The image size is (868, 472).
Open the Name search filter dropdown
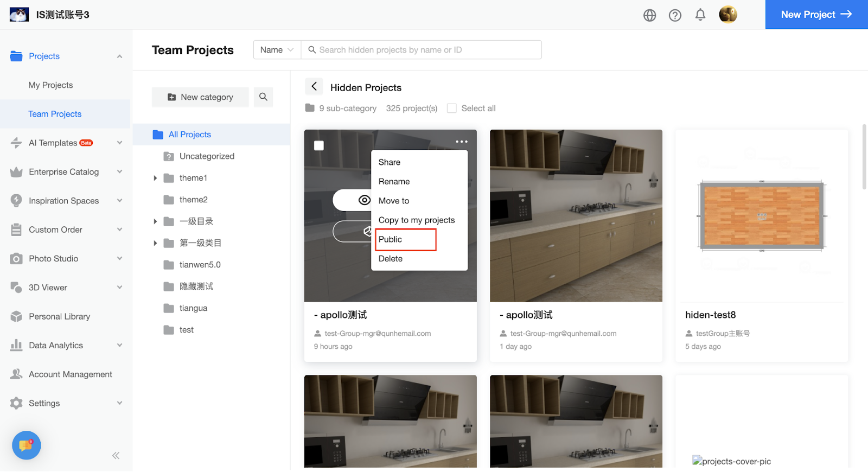coord(277,50)
